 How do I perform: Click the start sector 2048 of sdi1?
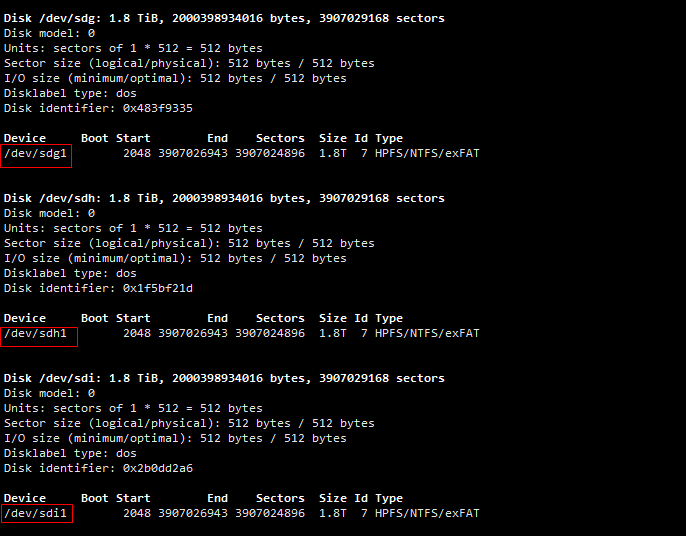pos(137,513)
